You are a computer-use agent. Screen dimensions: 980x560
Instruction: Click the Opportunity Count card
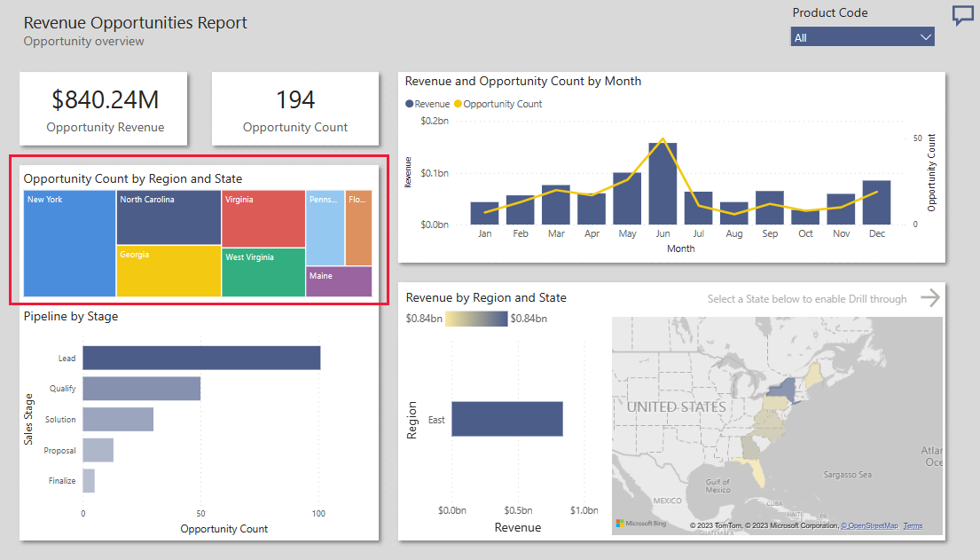[295, 107]
